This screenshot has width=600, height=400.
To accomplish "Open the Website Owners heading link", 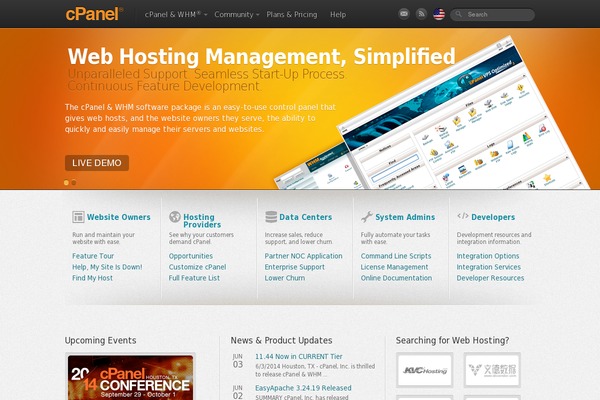I will coord(119,217).
